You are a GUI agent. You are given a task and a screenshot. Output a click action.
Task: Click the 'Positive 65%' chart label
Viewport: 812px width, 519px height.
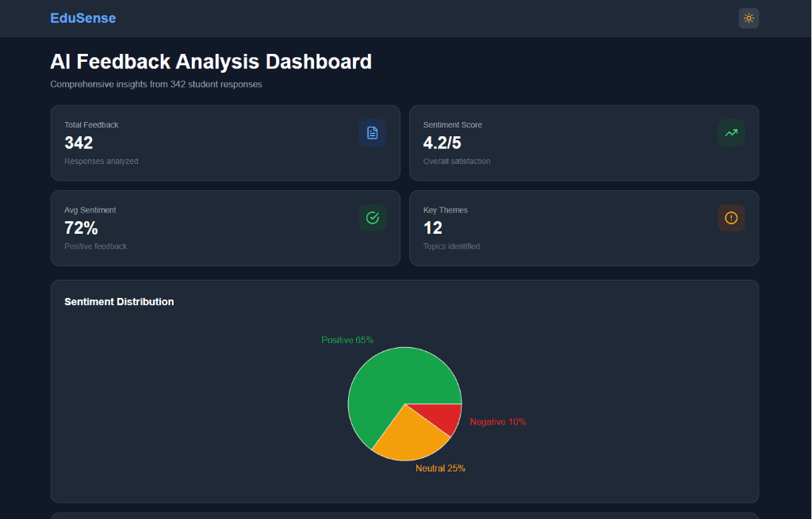click(347, 340)
